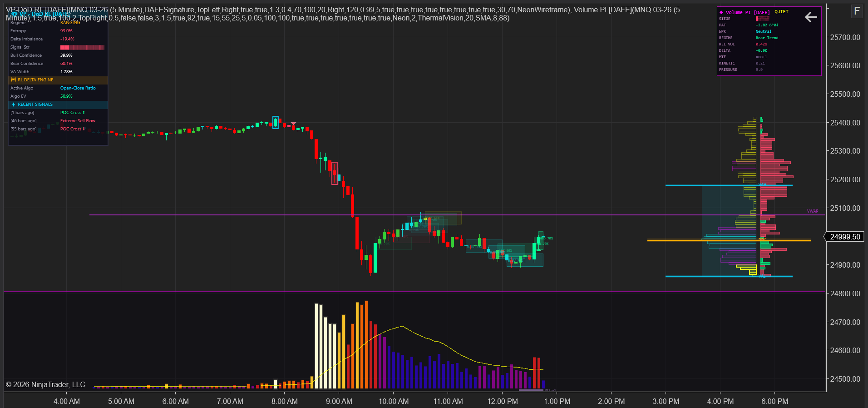Click the Signal Str strength bar
This screenshot has width=868, height=408.
pos(82,47)
